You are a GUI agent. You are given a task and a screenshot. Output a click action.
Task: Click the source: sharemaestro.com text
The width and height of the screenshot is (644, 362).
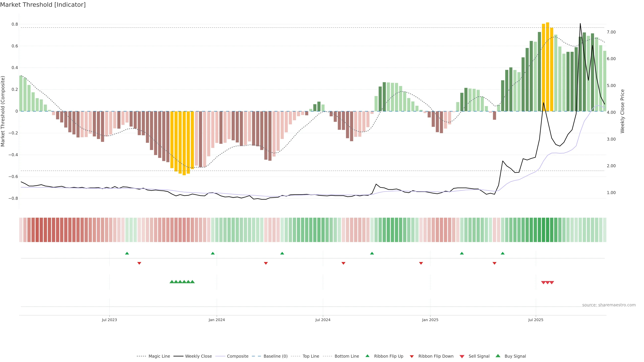609,305
